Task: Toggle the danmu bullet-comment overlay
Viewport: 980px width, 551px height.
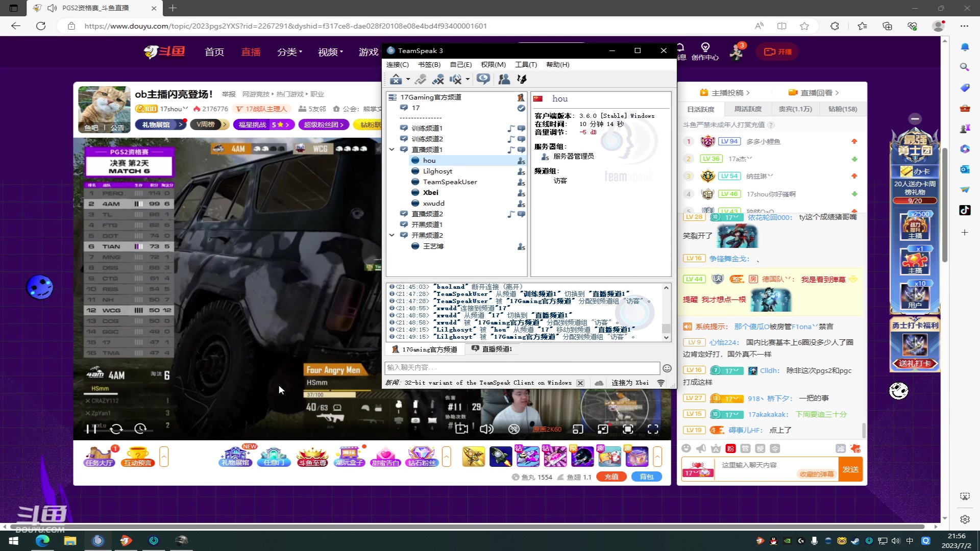Action: (514, 430)
